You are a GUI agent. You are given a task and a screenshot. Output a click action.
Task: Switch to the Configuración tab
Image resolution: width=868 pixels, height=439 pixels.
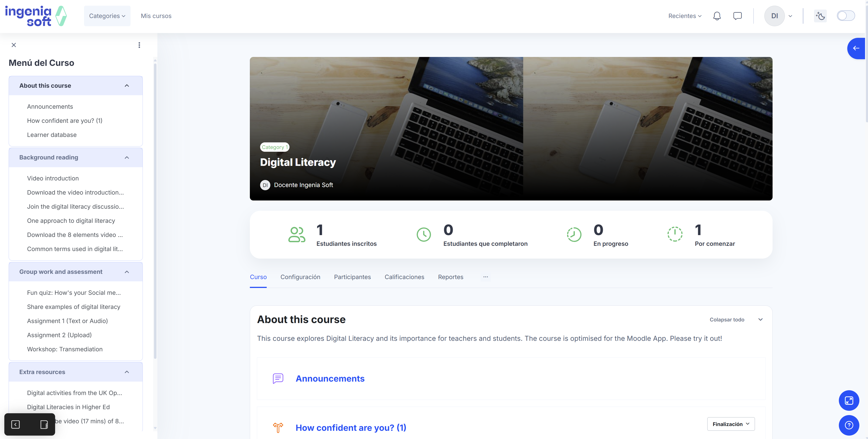click(300, 277)
